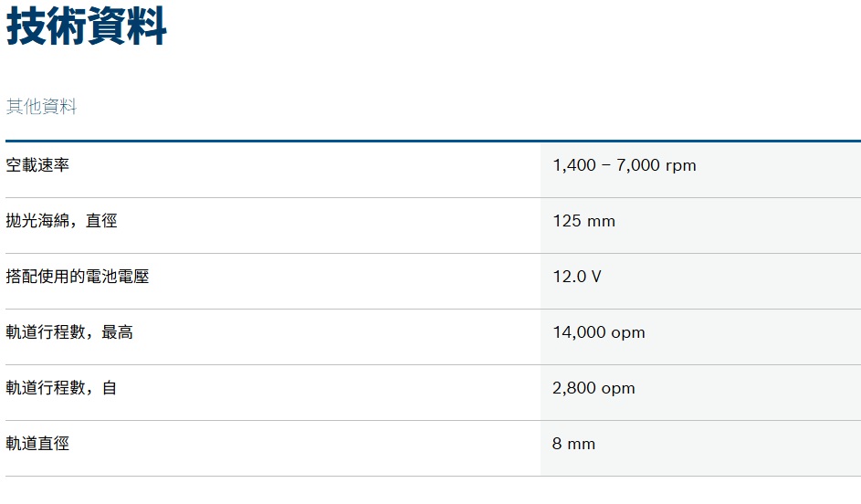Click the divider line between 12.0 V and 14,000 opm

point(700,309)
